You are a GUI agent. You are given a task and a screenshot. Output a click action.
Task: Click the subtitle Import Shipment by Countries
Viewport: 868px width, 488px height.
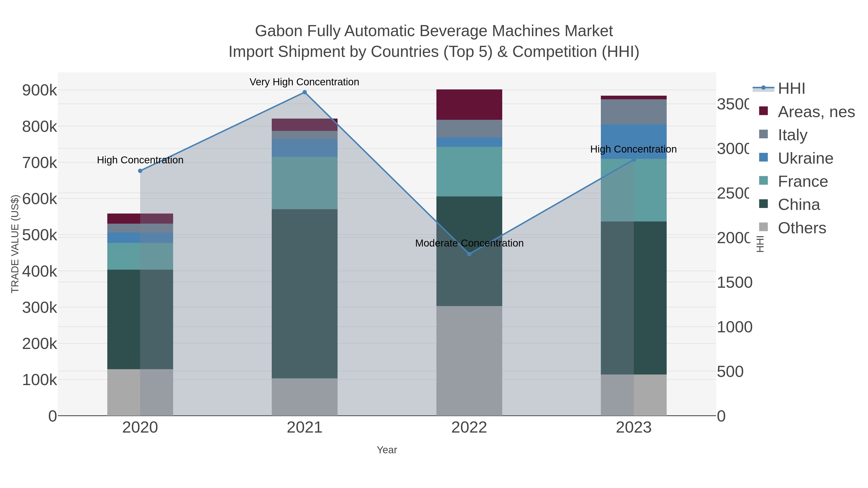[x=434, y=52]
